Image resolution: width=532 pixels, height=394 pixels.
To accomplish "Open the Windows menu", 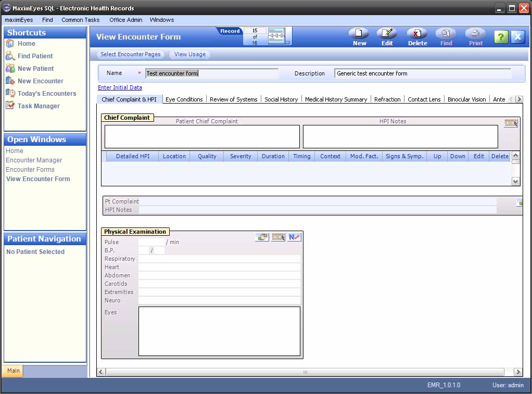I will point(162,20).
